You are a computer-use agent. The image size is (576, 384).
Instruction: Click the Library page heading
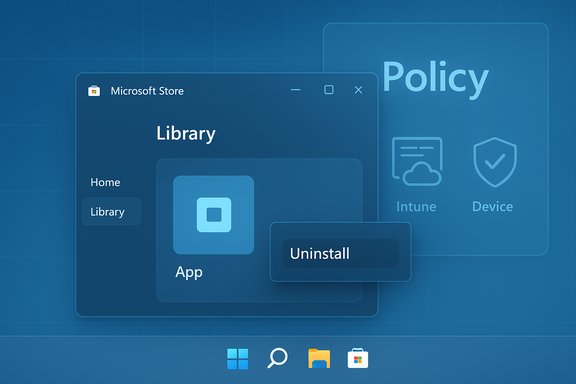[186, 134]
